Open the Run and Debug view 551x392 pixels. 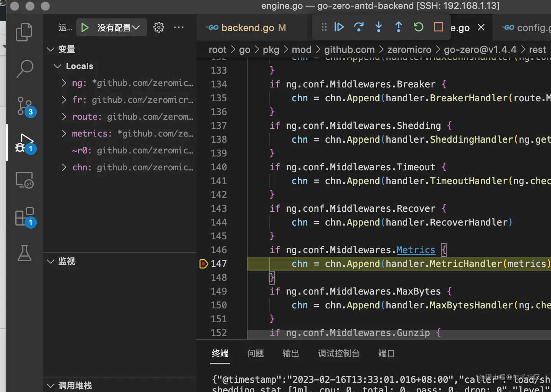[x=25, y=143]
